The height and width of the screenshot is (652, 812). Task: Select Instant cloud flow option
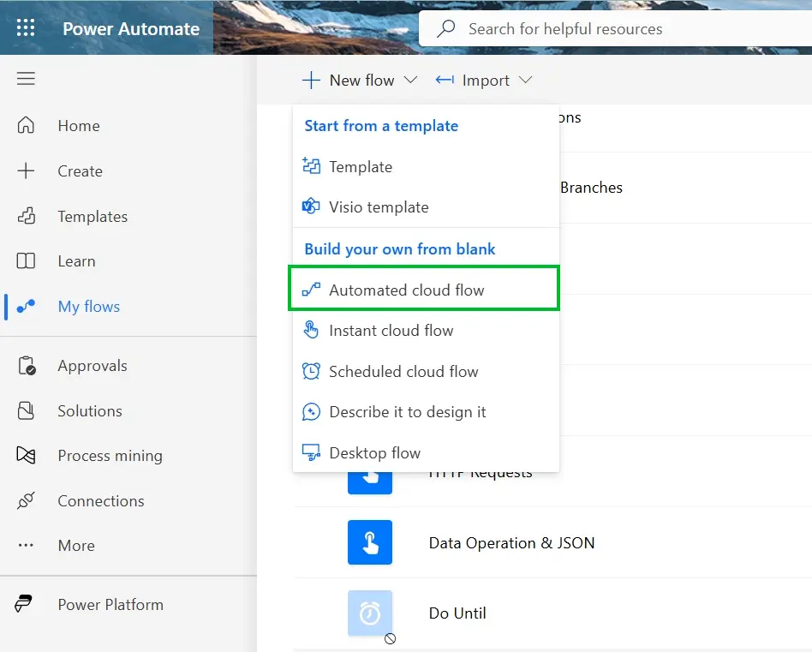coord(426,330)
